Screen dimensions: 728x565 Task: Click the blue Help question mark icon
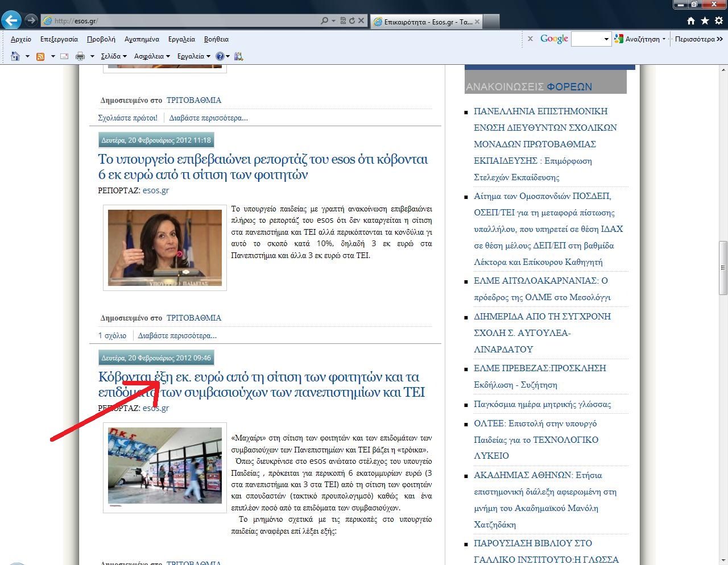click(x=220, y=56)
